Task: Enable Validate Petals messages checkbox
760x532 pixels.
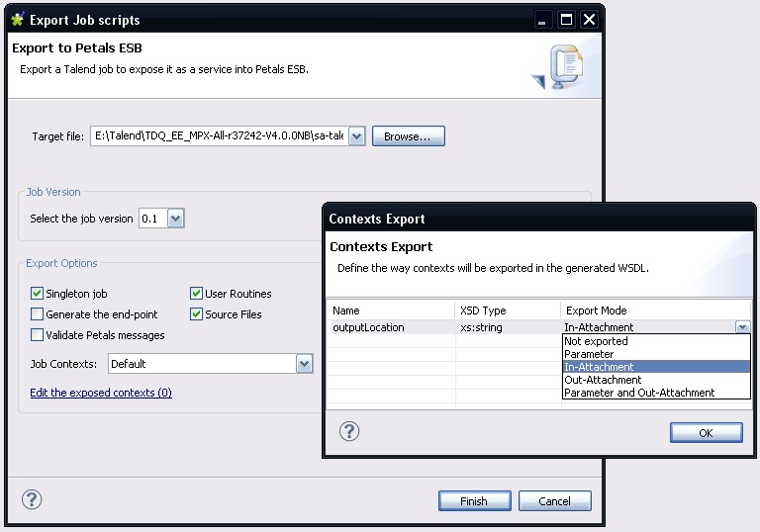Action: coord(38,335)
